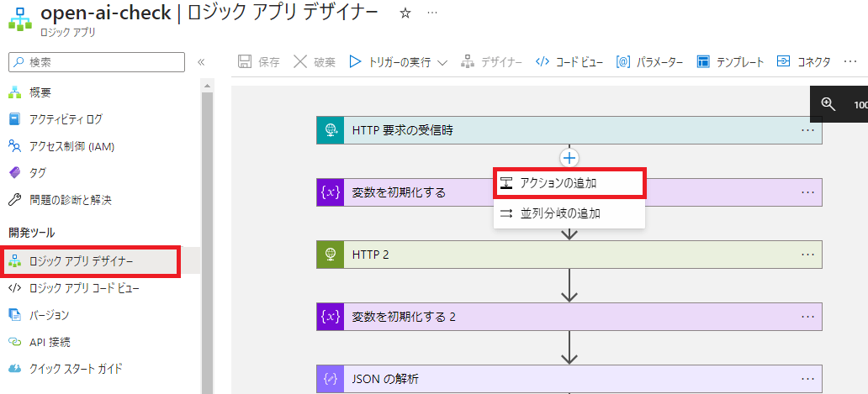Choose 並列分岐の追加 from the popup menu

[x=569, y=214]
